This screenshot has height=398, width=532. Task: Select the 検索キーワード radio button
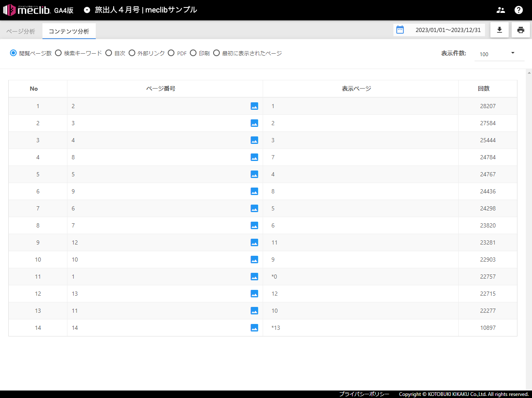click(x=59, y=53)
